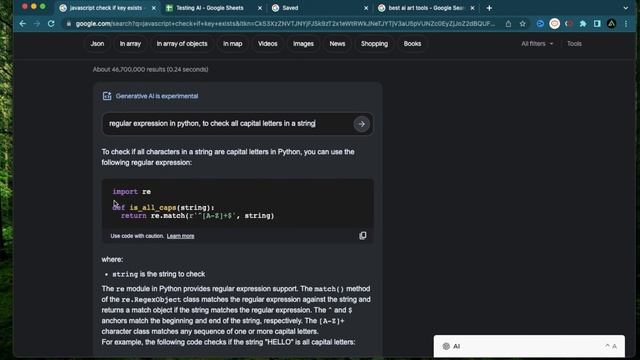
Task: Open the extensions puzzle icon
Action: point(583,24)
